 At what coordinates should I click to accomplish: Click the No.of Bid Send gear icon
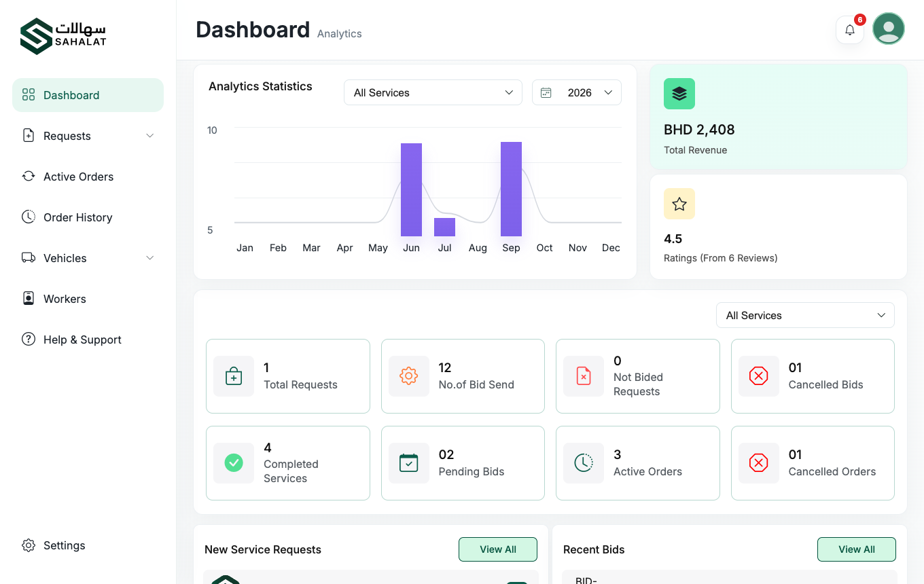(408, 376)
